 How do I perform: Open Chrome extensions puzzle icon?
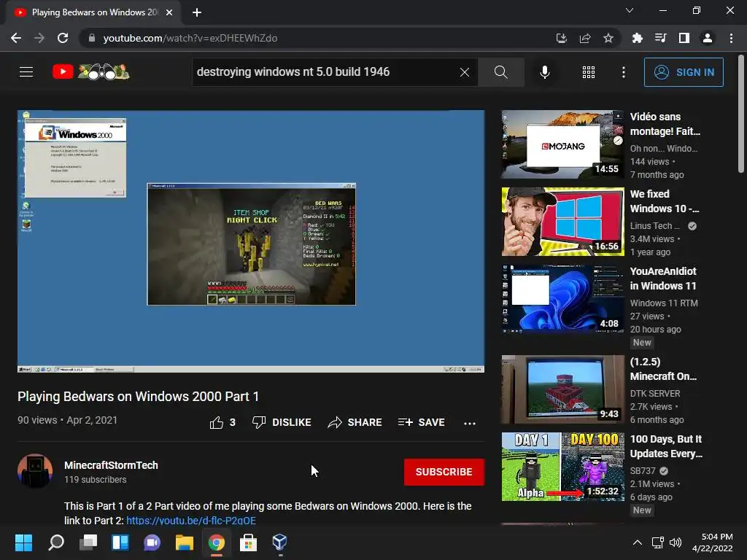[637, 38]
